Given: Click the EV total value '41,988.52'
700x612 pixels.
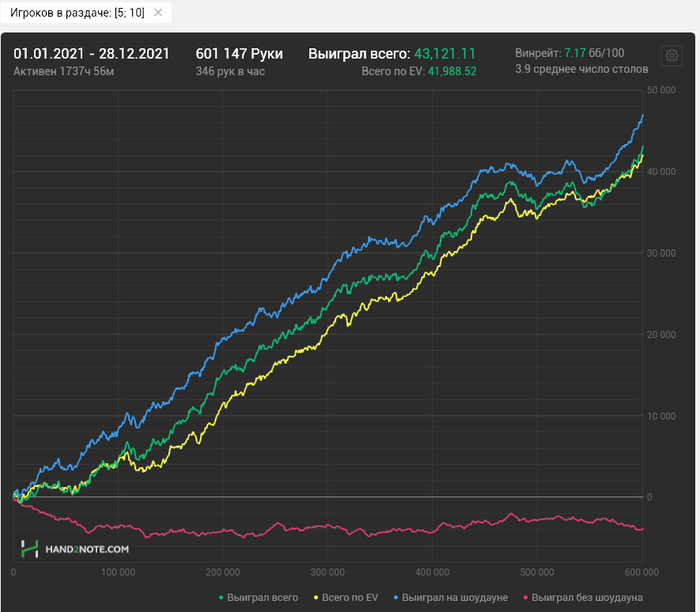Looking at the screenshot, I should tap(452, 71).
